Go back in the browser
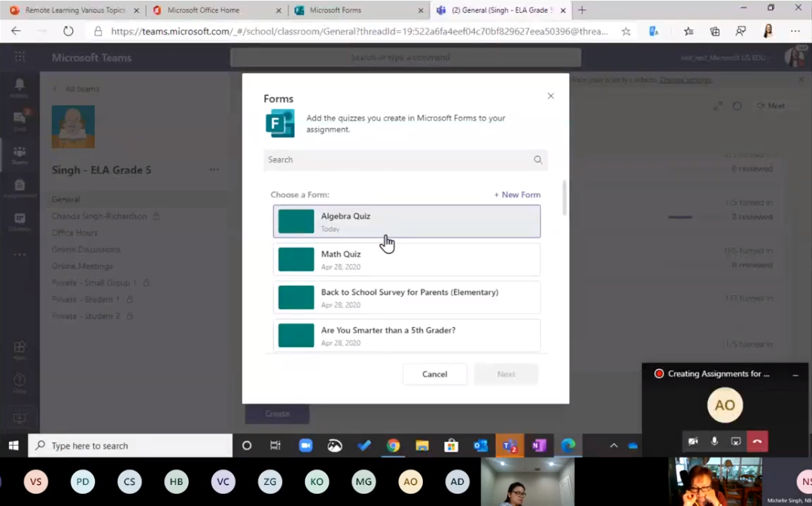Viewport: 812px width, 506px height. coord(16,31)
